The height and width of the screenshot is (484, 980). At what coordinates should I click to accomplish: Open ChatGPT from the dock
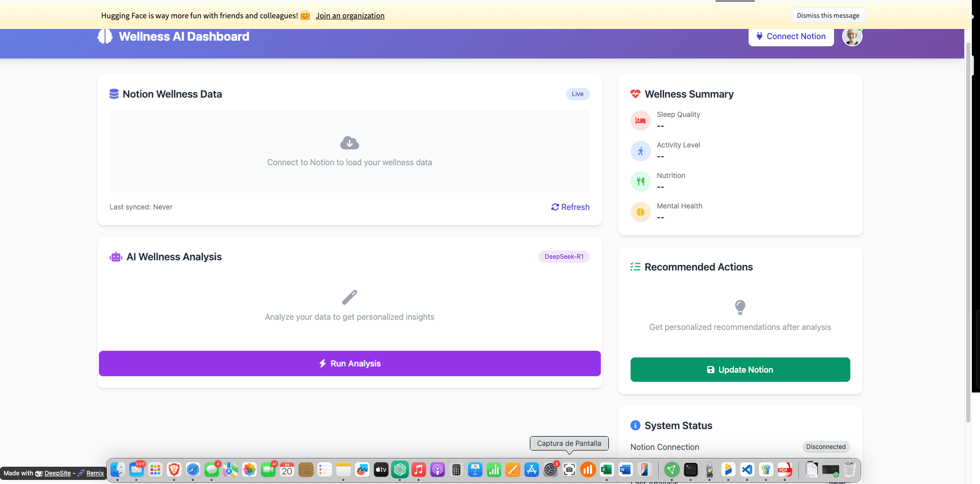point(400,470)
